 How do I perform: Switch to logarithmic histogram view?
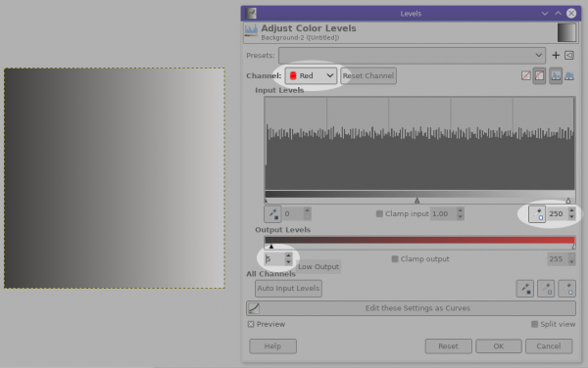pos(569,75)
